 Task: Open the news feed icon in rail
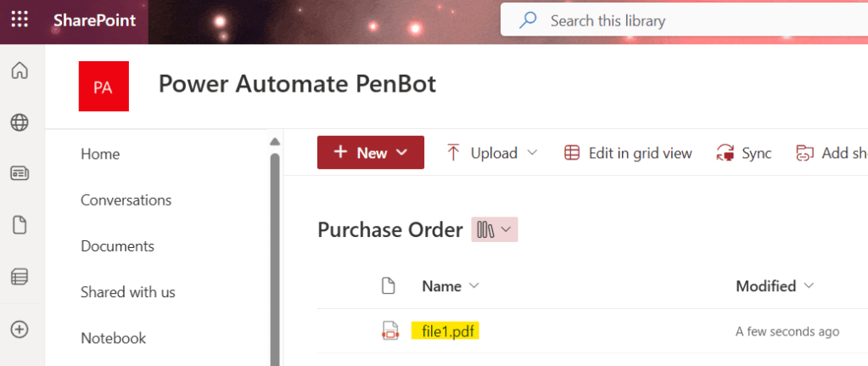click(x=20, y=173)
